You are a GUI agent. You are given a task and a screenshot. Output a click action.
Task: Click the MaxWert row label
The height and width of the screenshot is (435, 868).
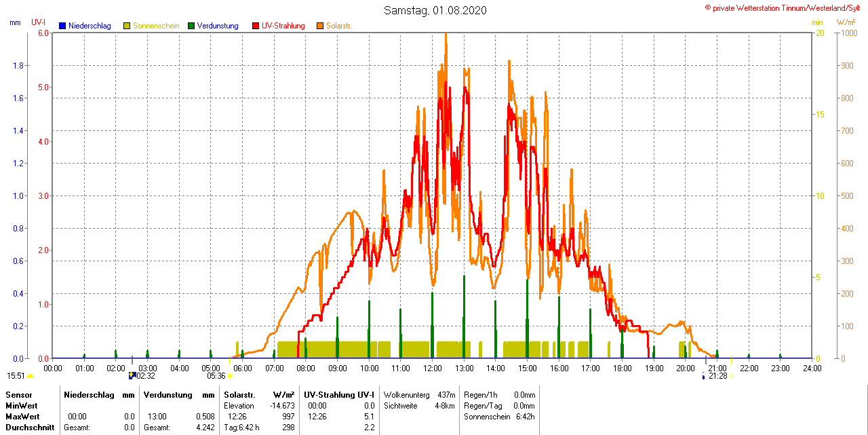22,416
